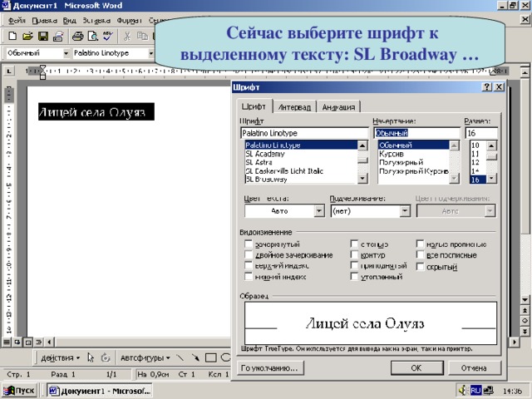This screenshot has height=399, width=532.
Task: Switch to Web layout view icon
Action: pos(17,342)
